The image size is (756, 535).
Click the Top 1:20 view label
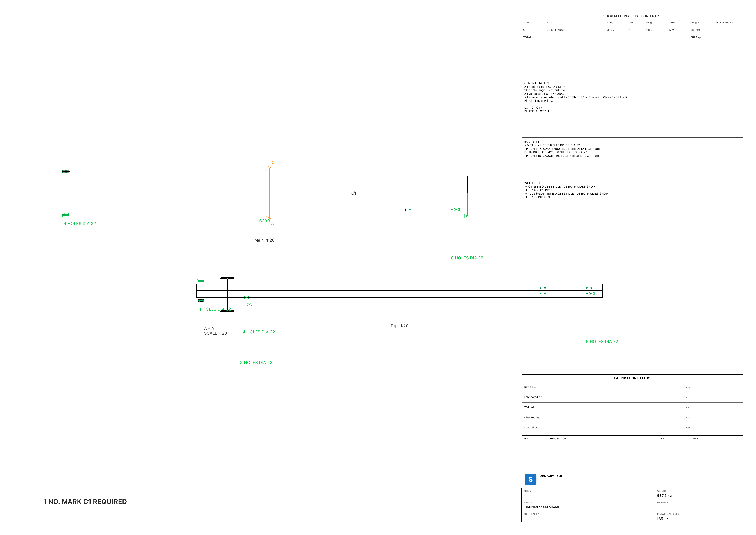(x=399, y=326)
